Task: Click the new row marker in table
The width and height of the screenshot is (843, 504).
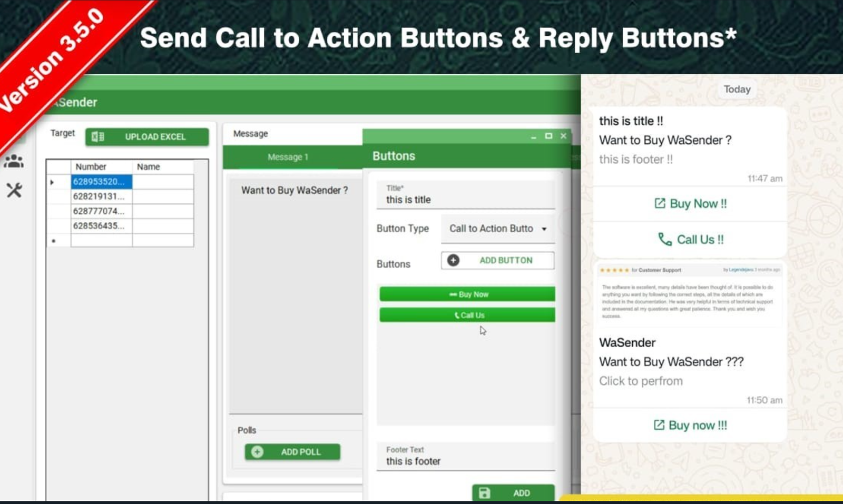Action: click(54, 241)
